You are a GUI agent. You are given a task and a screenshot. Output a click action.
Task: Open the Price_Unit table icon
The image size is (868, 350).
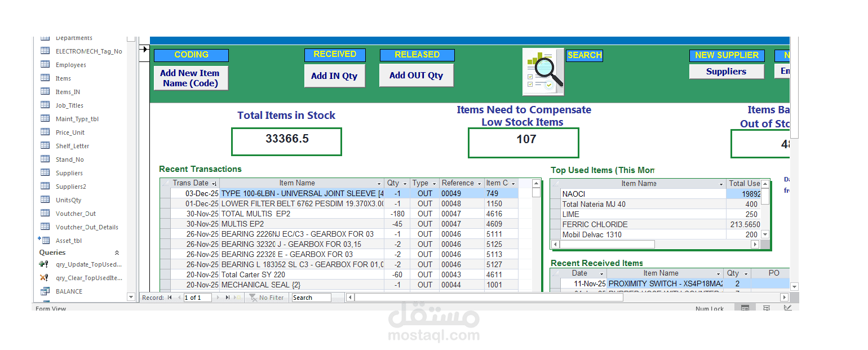45,132
